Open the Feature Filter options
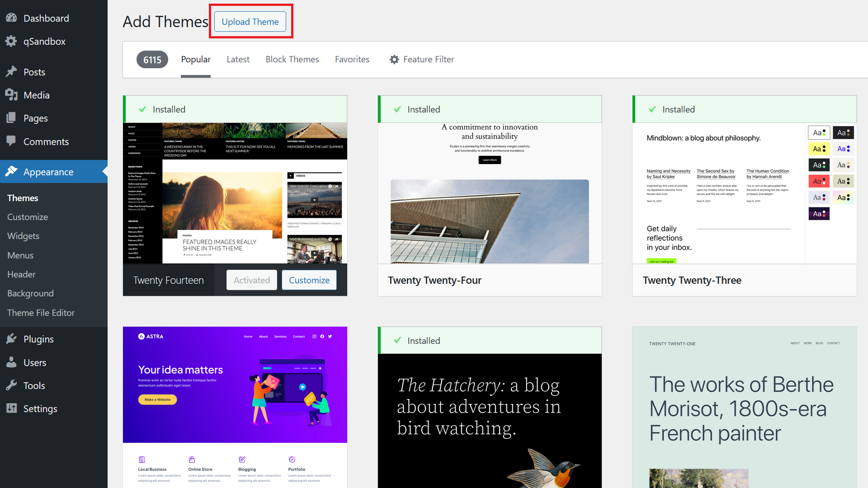 click(x=422, y=60)
